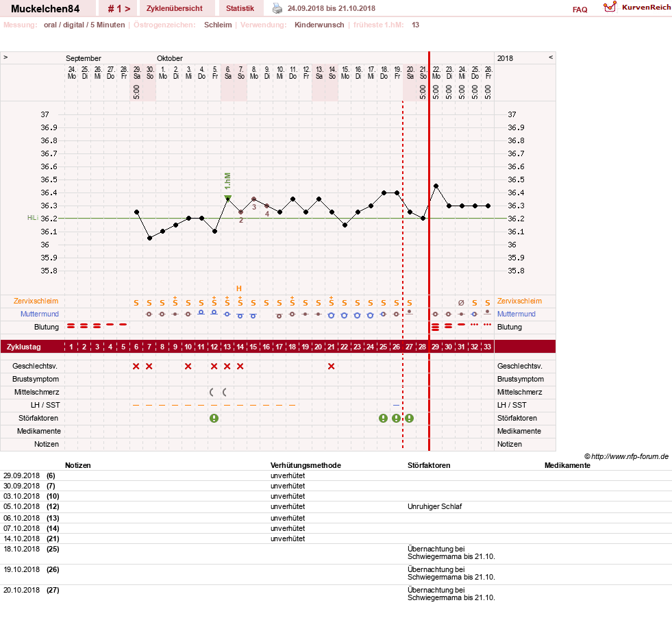672x644 pixels.
Task: Switch to the Zyklenübersicht tab
Action: pyautogui.click(x=175, y=8)
